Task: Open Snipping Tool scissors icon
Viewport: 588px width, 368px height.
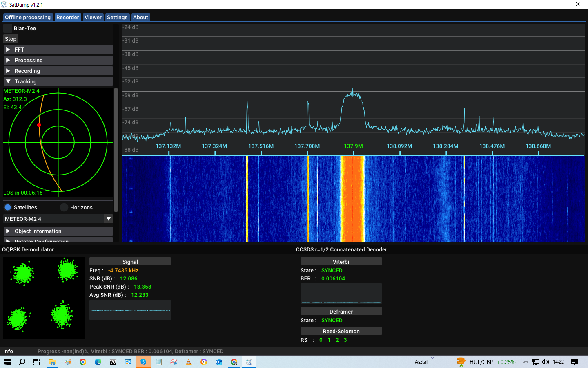Action: 174,362
